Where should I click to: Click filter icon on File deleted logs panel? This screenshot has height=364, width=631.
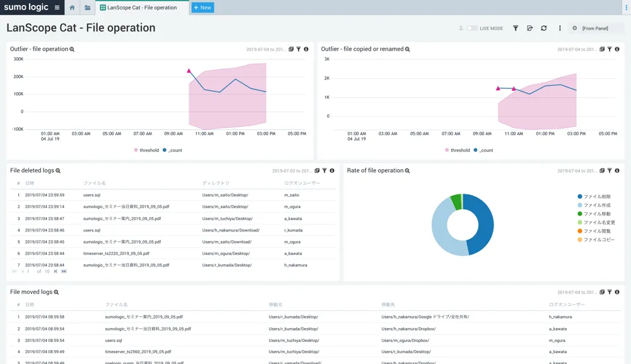click(324, 170)
